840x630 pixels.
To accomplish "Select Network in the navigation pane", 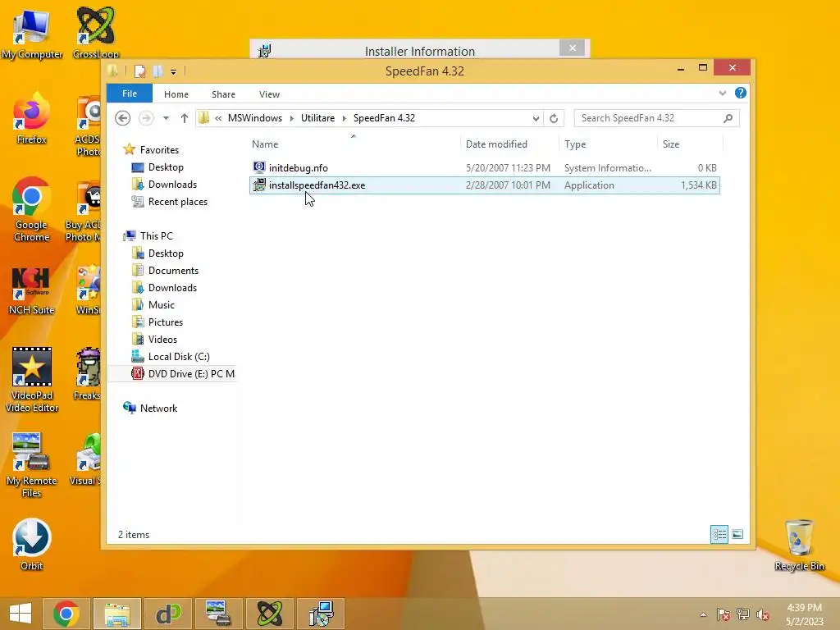I will click(x=158, y=409).
